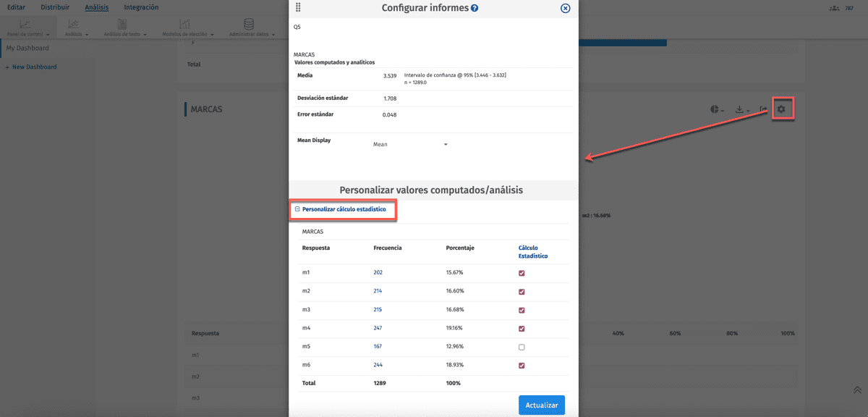Click the percentage 12.96% for m5
Image resolution: width=868 pixels, height=417 pixels.
pos(455,347)
